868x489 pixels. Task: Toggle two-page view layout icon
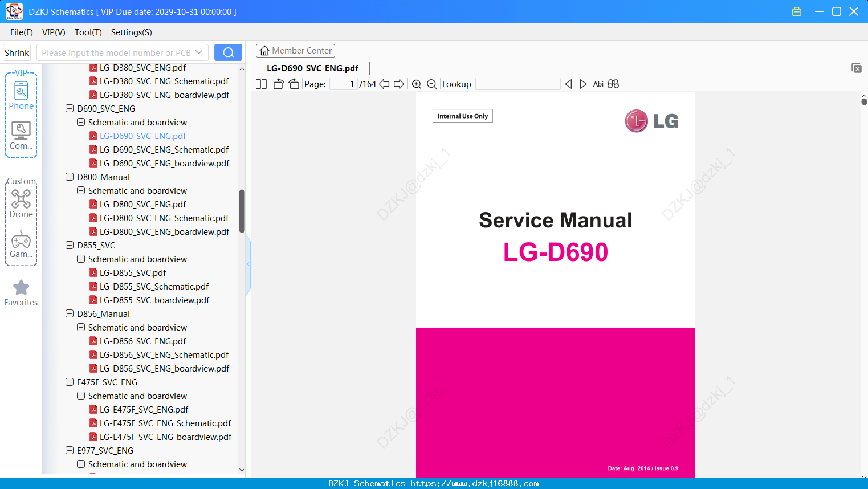point(261,84)
